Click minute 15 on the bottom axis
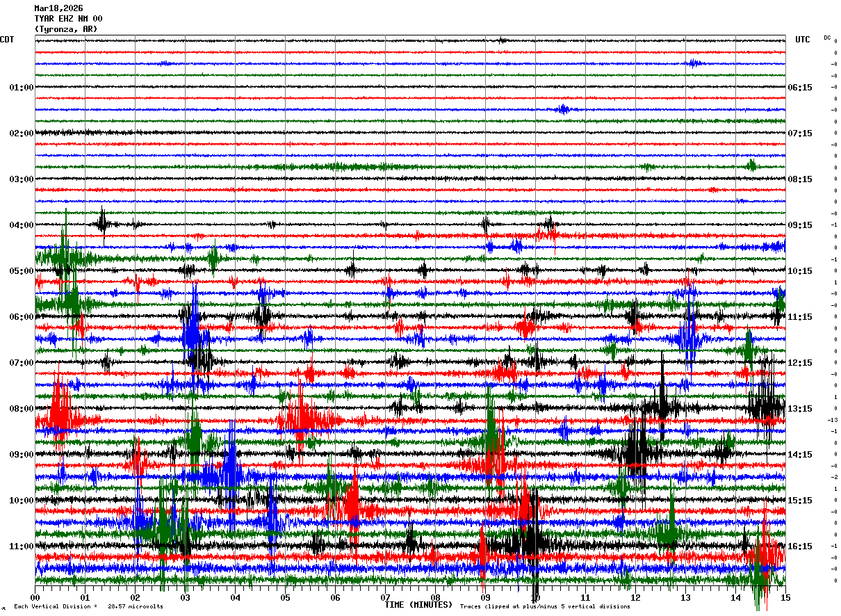 pos(785,597)
